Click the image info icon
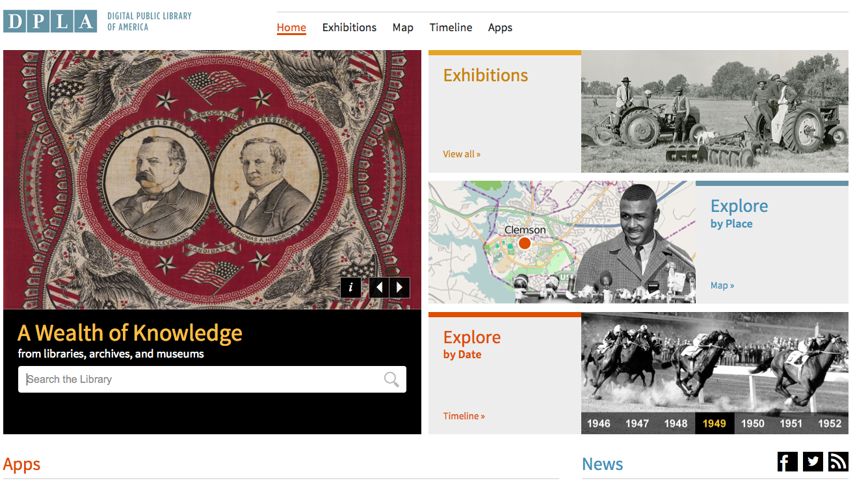This screenshot has height=483, width=868. pos(350,287)
